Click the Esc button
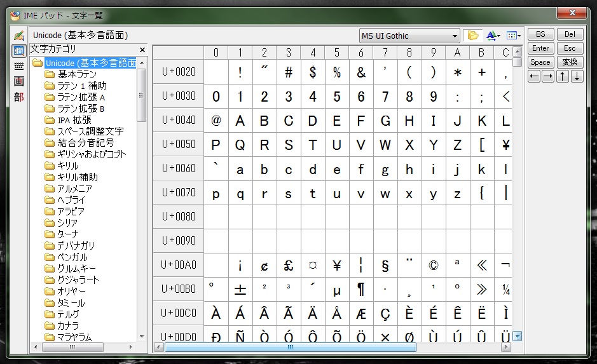Viewport: 597px width, 364px height. click(x=570, y=48)
